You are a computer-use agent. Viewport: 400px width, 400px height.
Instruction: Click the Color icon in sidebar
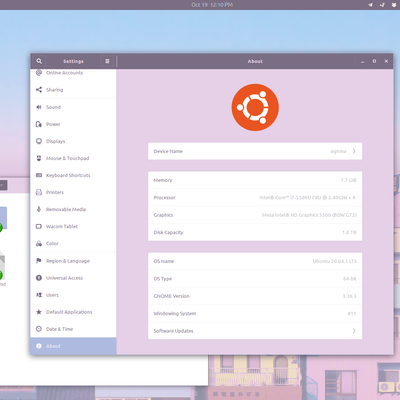39,243
